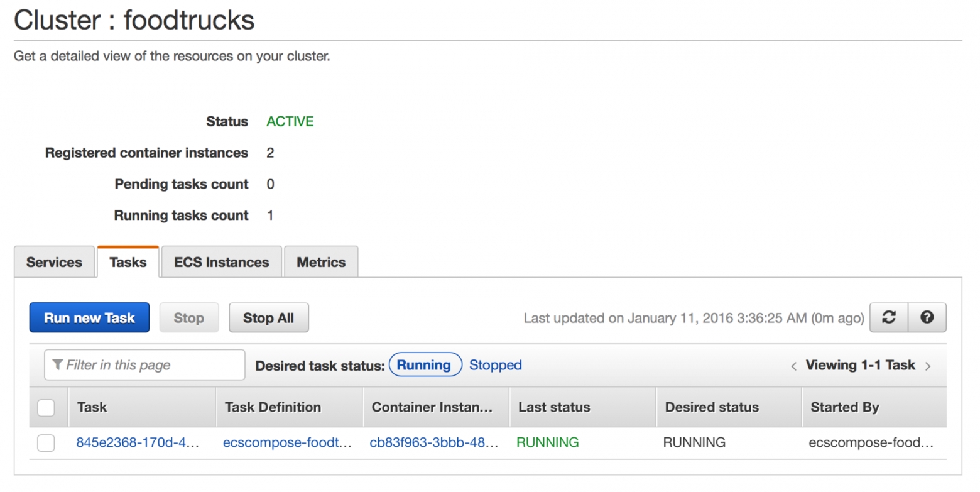
Task: Open the help question mark icon
Action: click(927, 317)
